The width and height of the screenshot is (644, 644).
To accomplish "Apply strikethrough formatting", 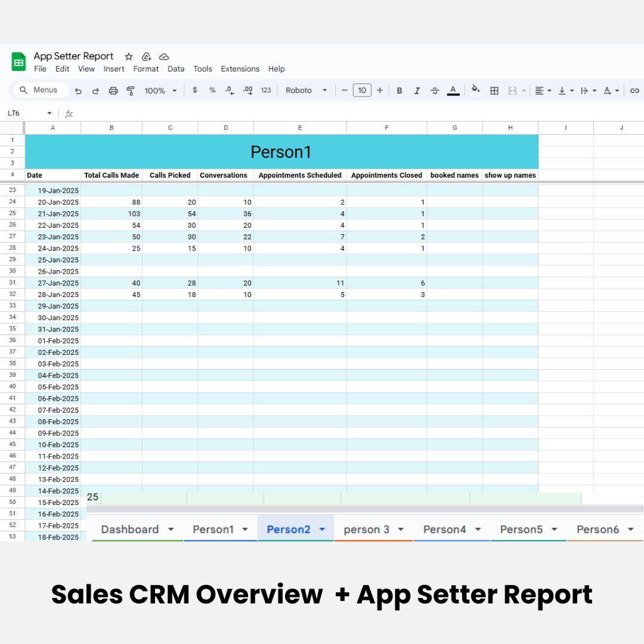I will pos(435,91).
